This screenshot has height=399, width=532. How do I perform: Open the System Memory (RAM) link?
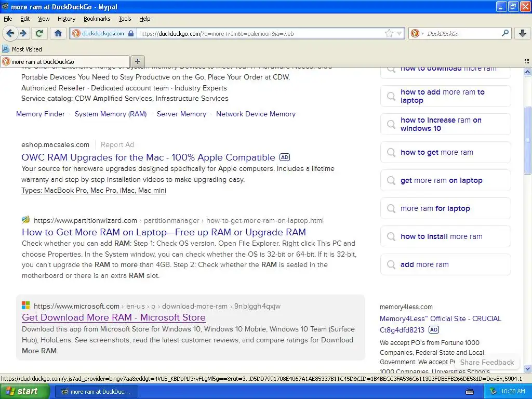111,114
